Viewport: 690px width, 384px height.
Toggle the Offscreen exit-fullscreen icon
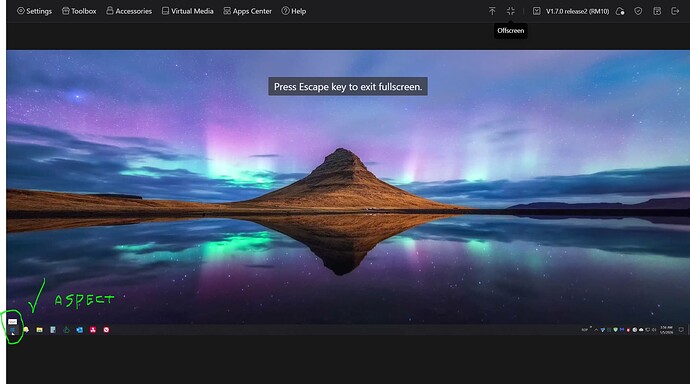tap(510, 11)
